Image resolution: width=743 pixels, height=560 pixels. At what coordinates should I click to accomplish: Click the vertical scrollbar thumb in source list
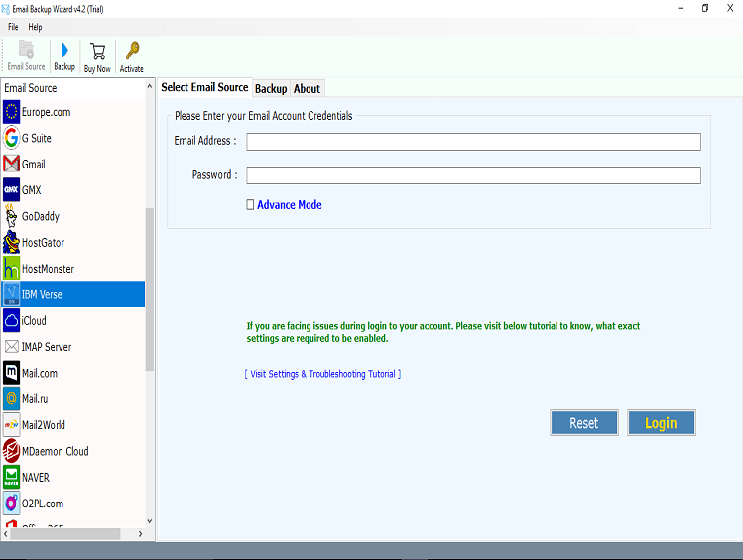[149, 288]
